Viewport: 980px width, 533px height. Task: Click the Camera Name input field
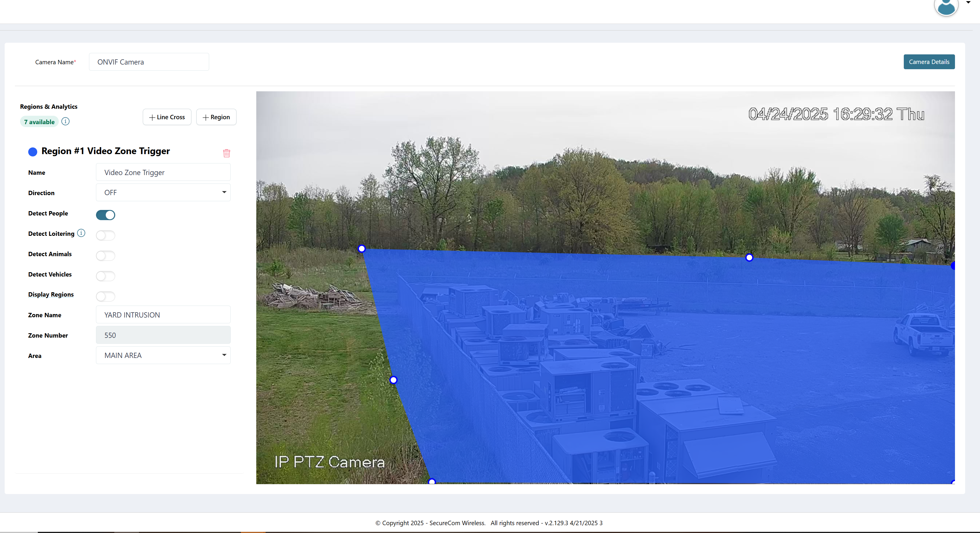(149, 62)
